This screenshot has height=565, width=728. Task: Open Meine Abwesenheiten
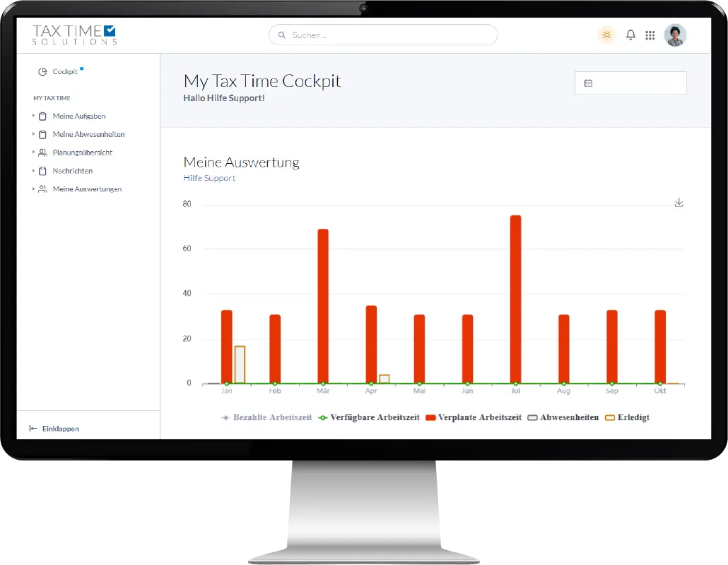click(88, 134)
